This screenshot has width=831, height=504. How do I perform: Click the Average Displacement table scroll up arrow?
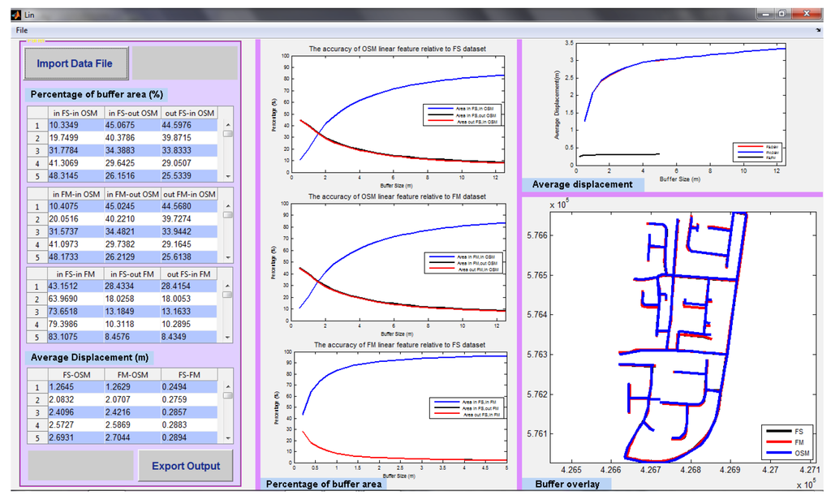click(228, 387)
